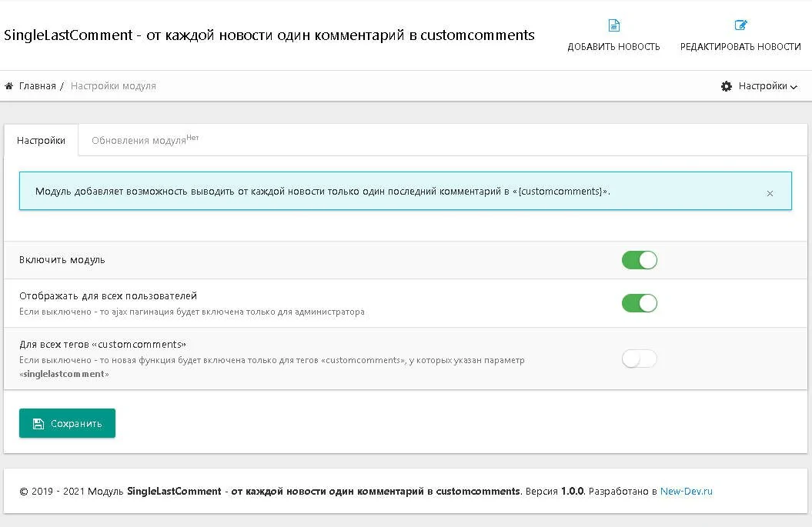Switch to the Обновления модуля tab
The width and height of the screenshot is (812, 527).
tap(145, 140)
